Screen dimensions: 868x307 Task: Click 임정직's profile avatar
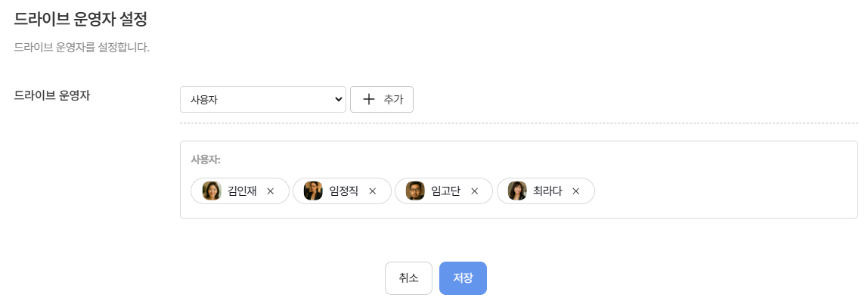[x=313, y=191]
